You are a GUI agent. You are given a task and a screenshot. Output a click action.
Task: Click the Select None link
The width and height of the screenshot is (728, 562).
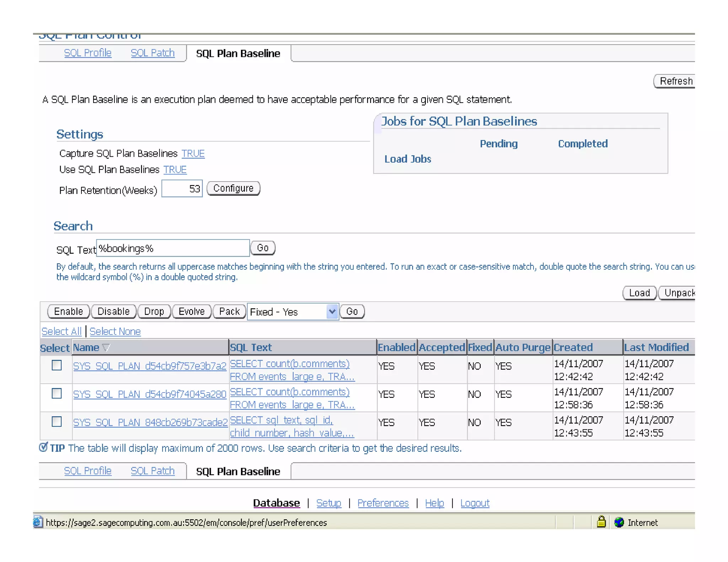point(115,331)
